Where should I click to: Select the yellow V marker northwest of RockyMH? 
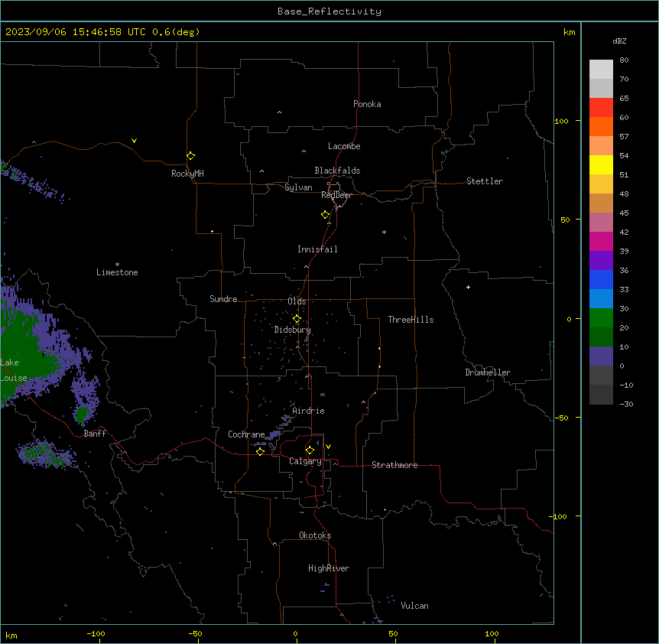point(134,141)
